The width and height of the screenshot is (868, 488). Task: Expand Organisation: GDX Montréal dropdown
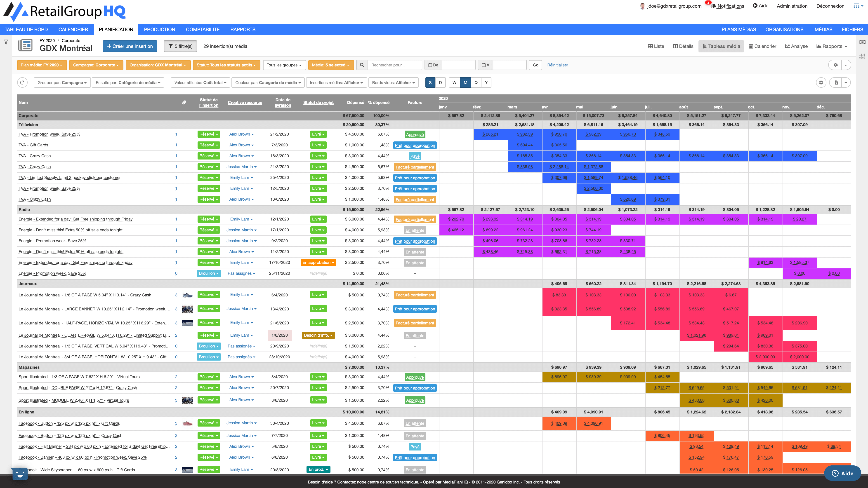tap(158, 65)
